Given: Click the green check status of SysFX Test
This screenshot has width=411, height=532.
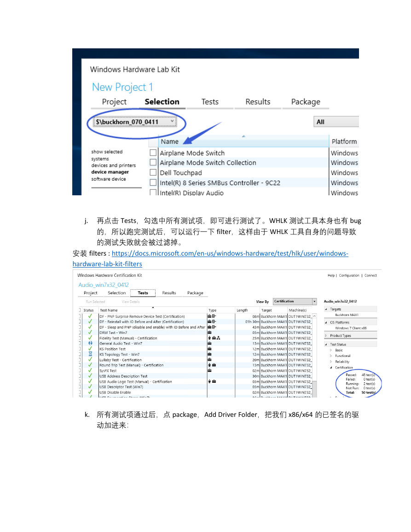Looking at the screenshot, I should click(x=90, y=370).
